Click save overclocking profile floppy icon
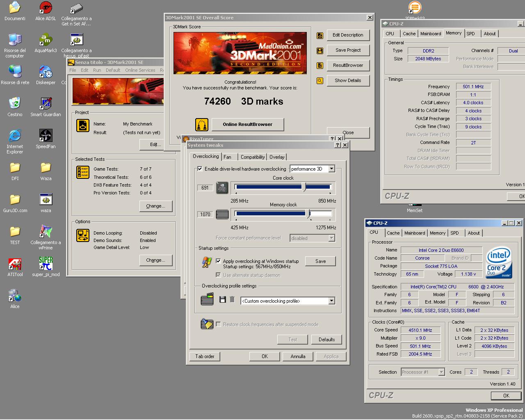This screenshot has height=420, width=525. (x=223, y=300)
